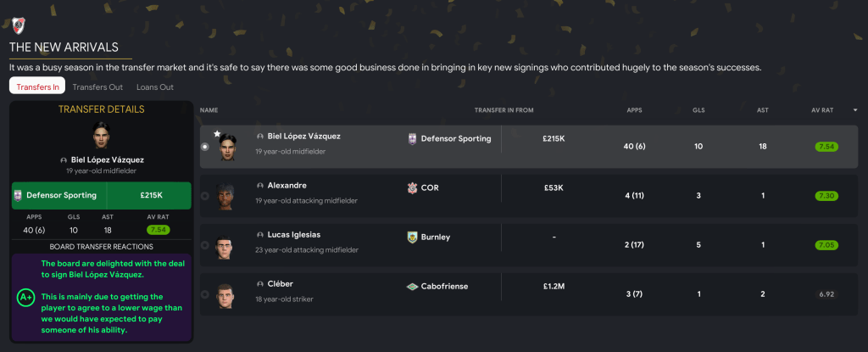
Task: Click the River Plate club badge
Action: click(x=19, y=23)
